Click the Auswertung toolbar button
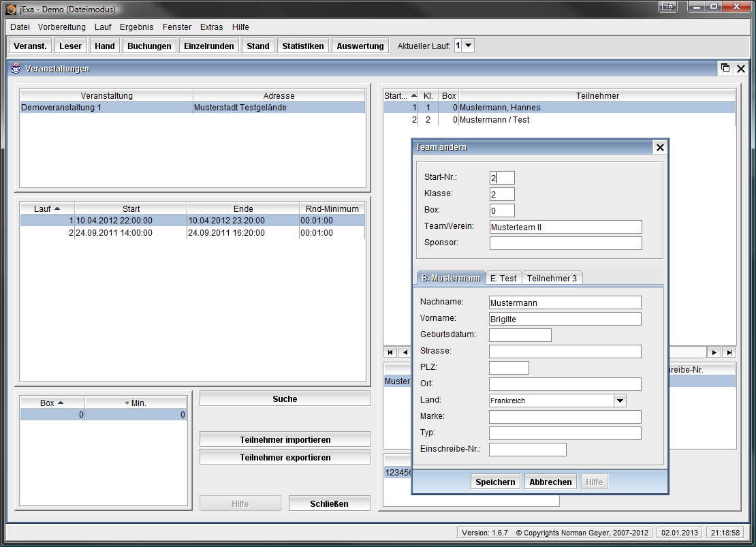This screenshot has height=547, width=756. pos(360,46)
